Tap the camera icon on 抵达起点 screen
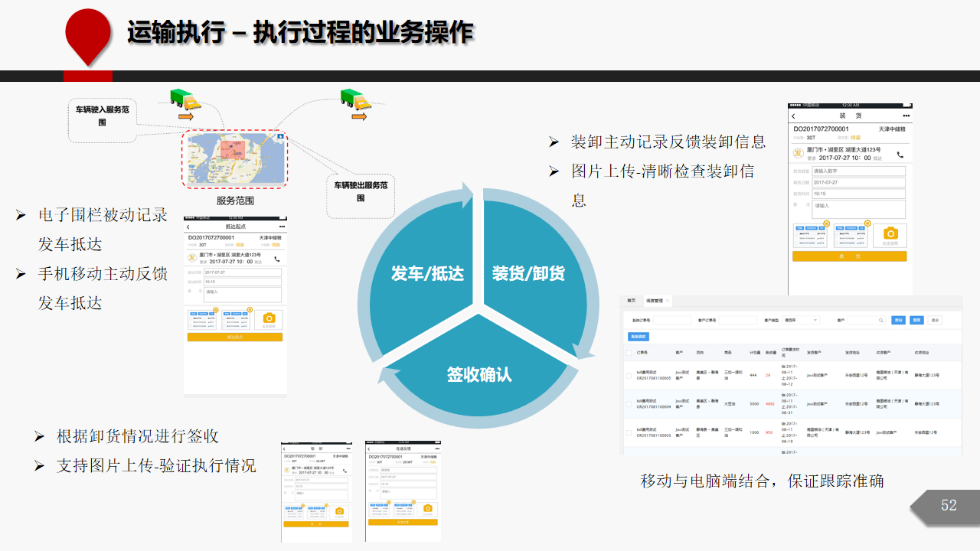This screenshot has width=980, height=551. pyautogui.click(x=269, y=318)
